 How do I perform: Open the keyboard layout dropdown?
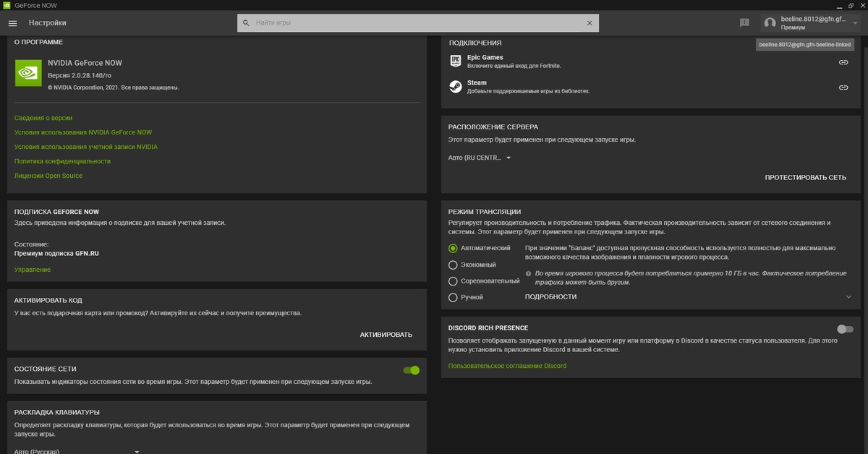[x=77, y=451]
